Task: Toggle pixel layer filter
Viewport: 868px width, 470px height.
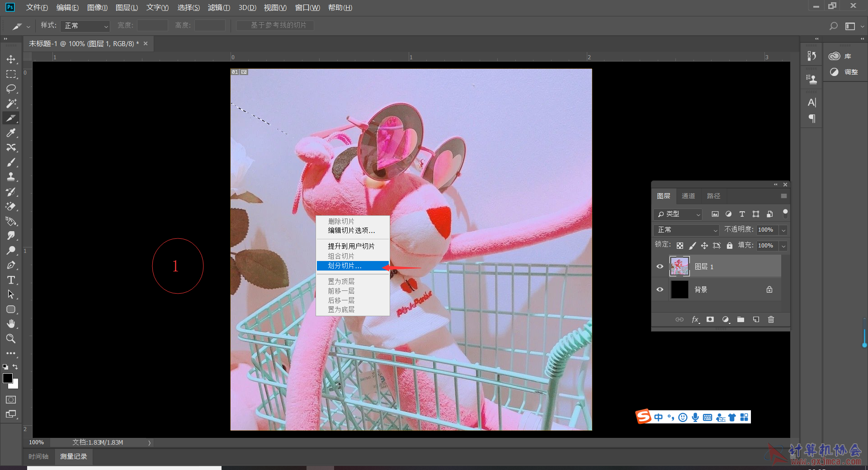Action: point(715,214)
